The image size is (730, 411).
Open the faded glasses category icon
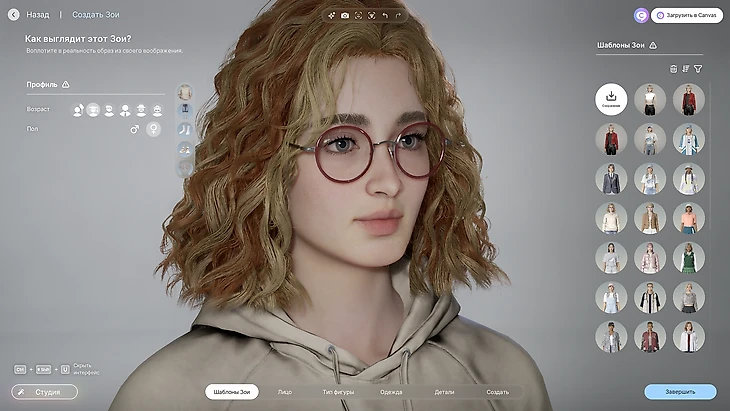click(185, 167)
